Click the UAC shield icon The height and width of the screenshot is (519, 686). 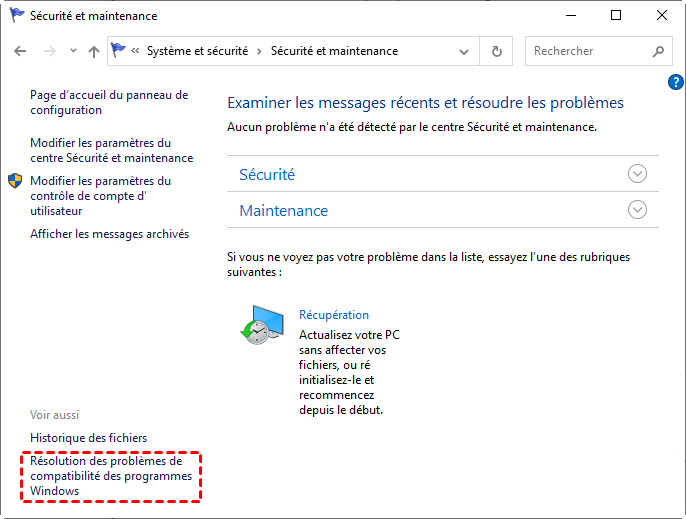(15, 181)
